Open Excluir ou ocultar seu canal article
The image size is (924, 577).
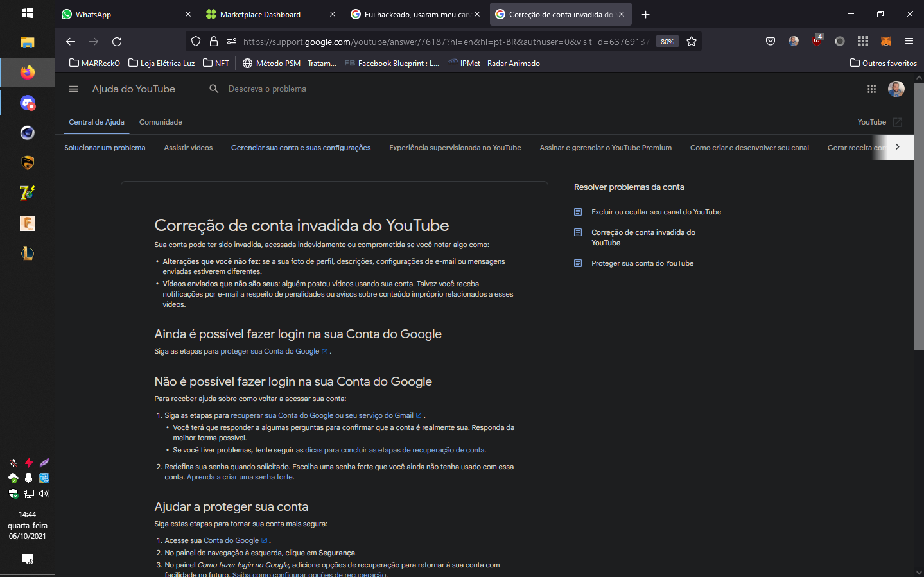pos(656,212)
